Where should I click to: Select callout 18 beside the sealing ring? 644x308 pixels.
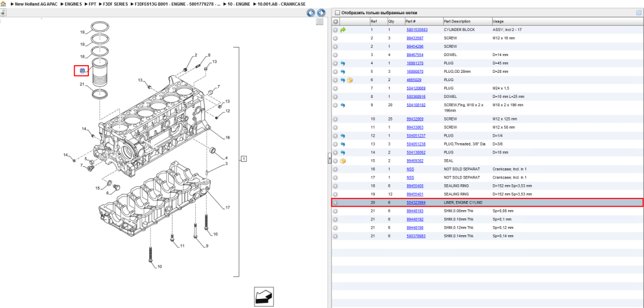tap(82, 56)
